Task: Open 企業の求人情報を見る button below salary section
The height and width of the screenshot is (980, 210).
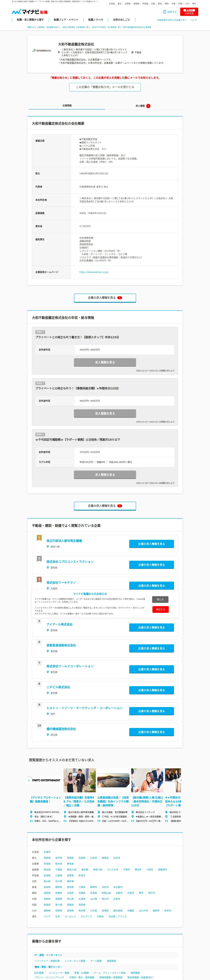Action: tap(105, 506)
